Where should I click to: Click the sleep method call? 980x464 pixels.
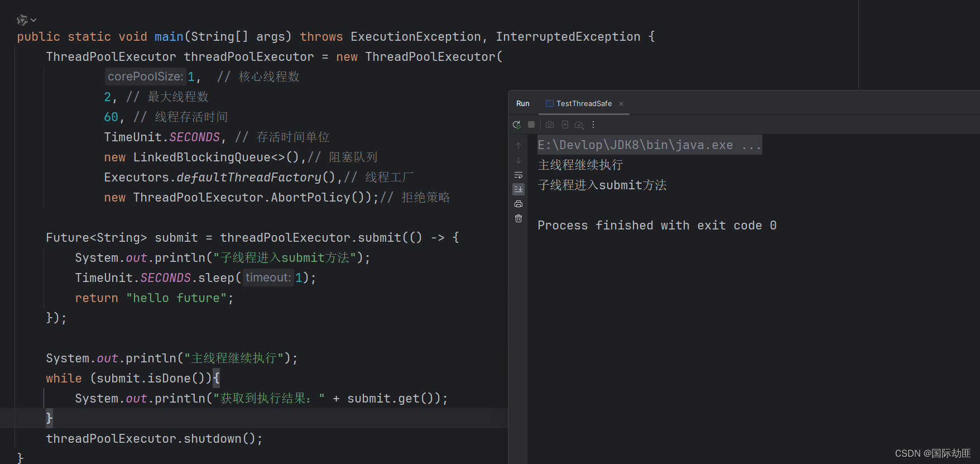(x=217, y=278)
